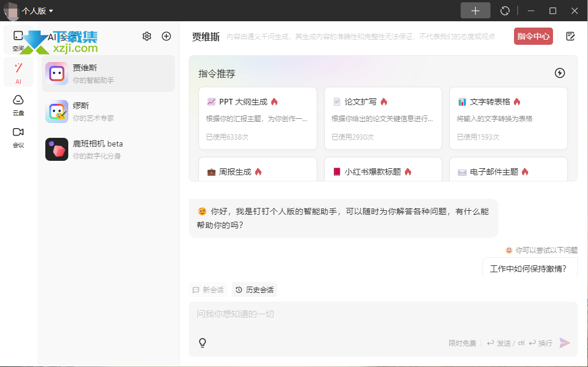Switch to the AI sidebar tab

coord(18,73)
